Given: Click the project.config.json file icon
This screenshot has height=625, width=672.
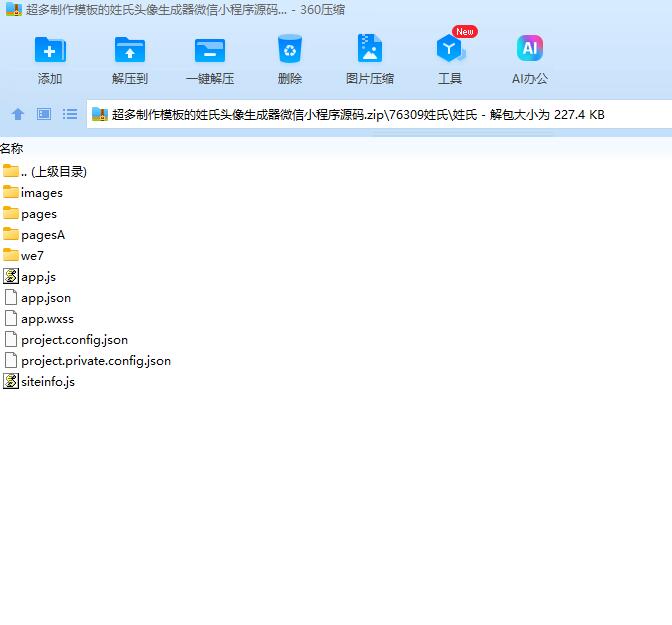Looking at the screenshot, I should (x=11, y=339).
